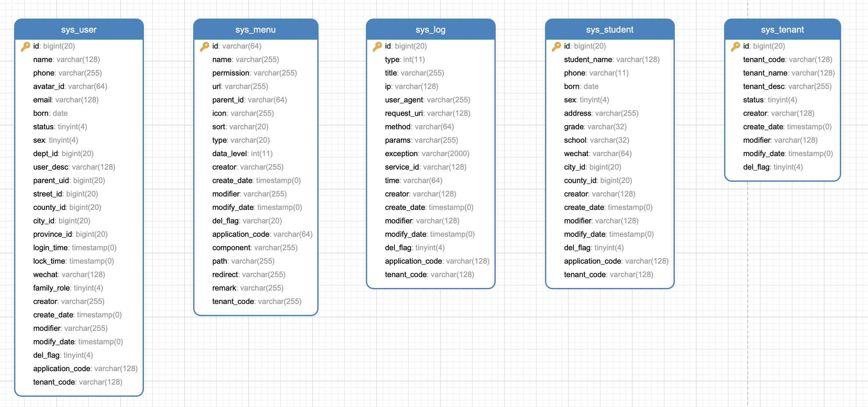Select street_id: bigint(20) row
868x407 pixels.
[x=66, y=194]
